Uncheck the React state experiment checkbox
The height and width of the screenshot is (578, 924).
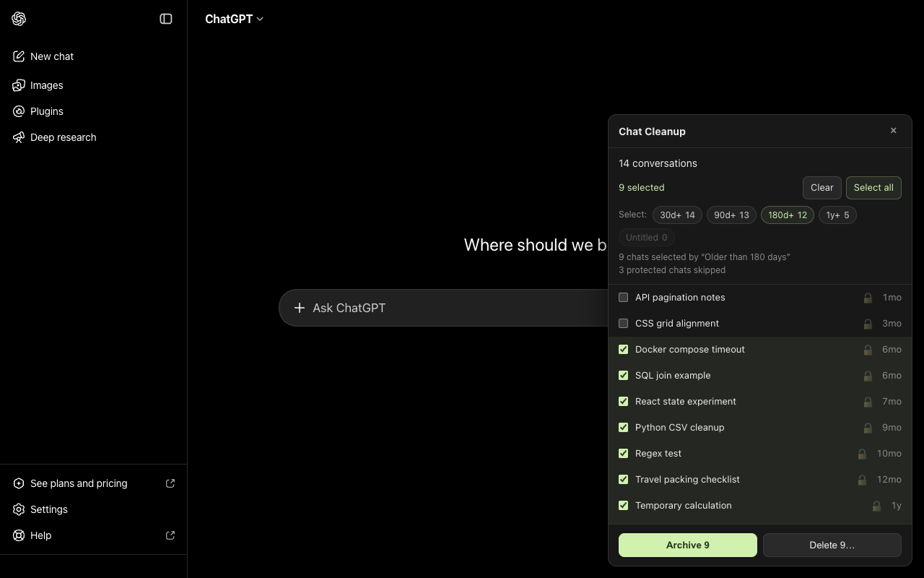click(624, 402)
